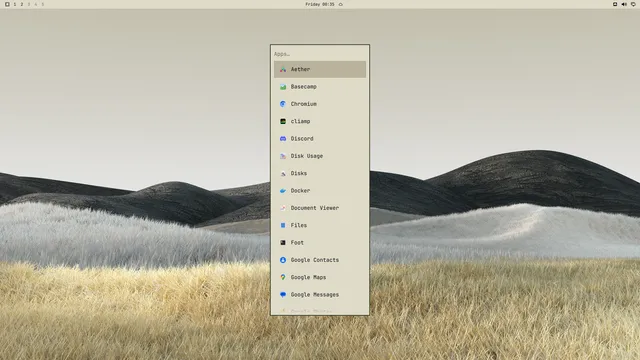640x360 pixels.
Task: Switch to workspace 2
Action: click(22, 4)
